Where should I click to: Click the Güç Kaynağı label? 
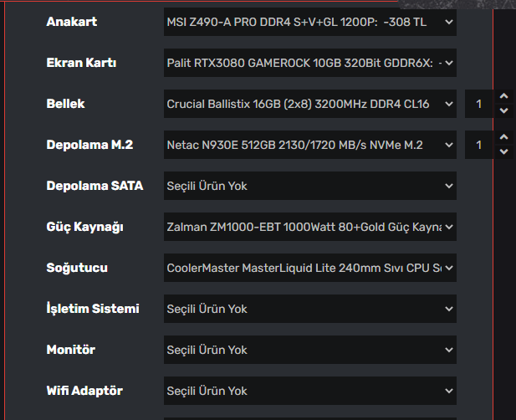point(85,227)
